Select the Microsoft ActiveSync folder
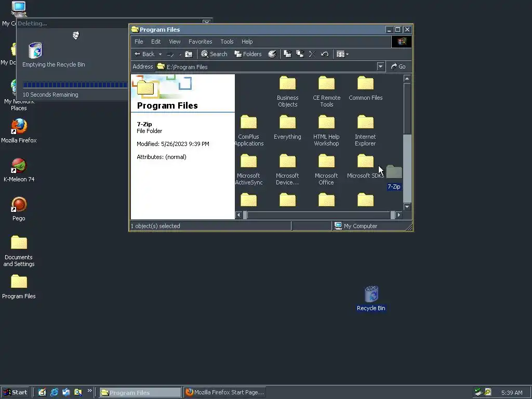 point(249,170)
